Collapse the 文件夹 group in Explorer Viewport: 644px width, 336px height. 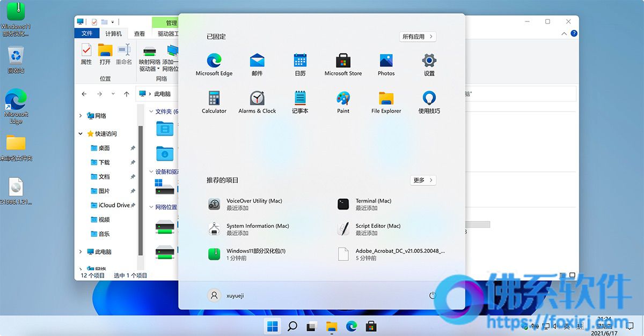(151, 111)
